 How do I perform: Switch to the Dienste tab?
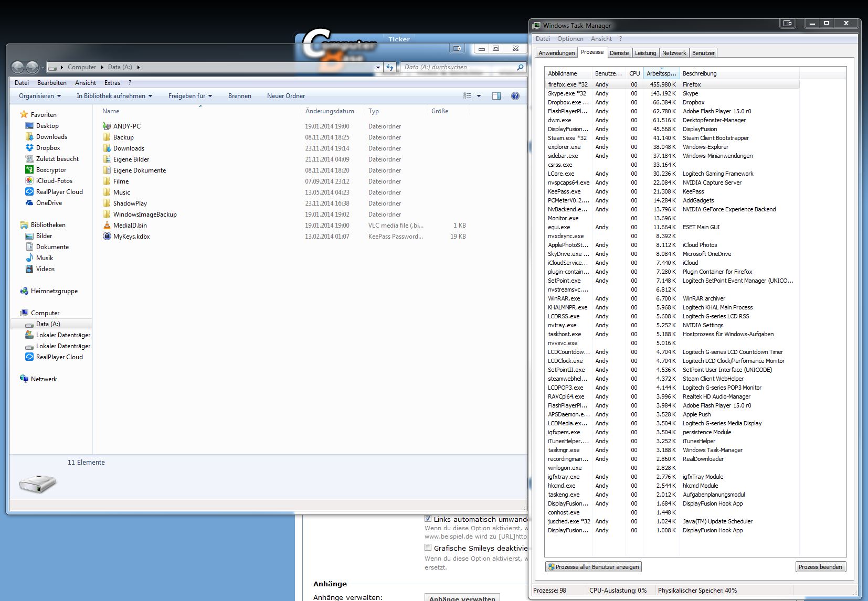619,53
